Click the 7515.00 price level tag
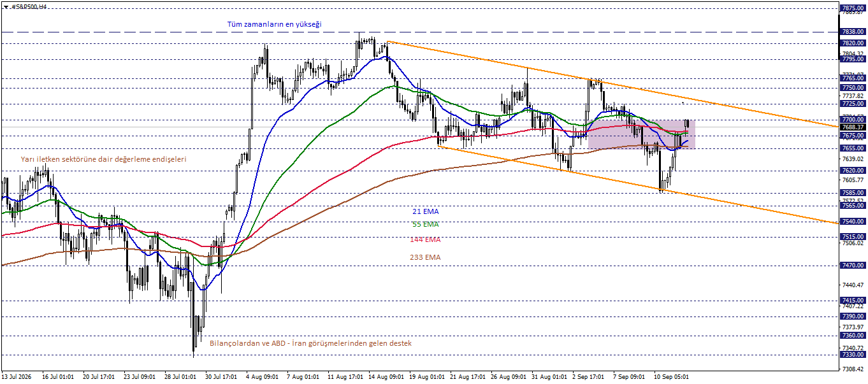Screen dimensions: 868x384 [x=853, y=237]
